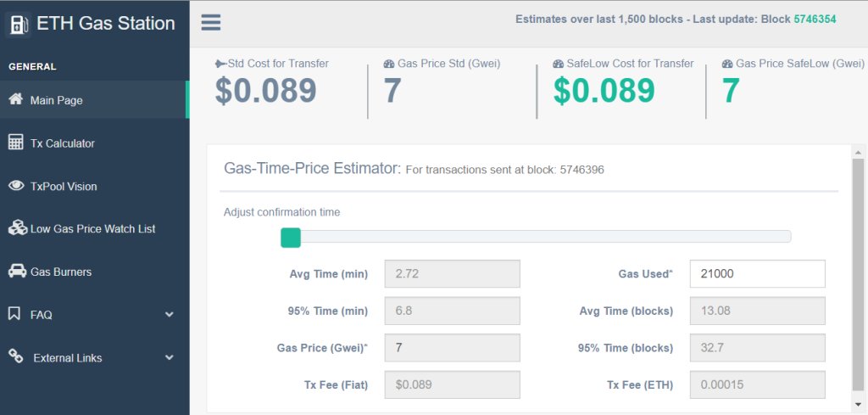Click the Gas Price (Gwei) input field
This screenshot has height=415, width=868.
coord(452,347)
